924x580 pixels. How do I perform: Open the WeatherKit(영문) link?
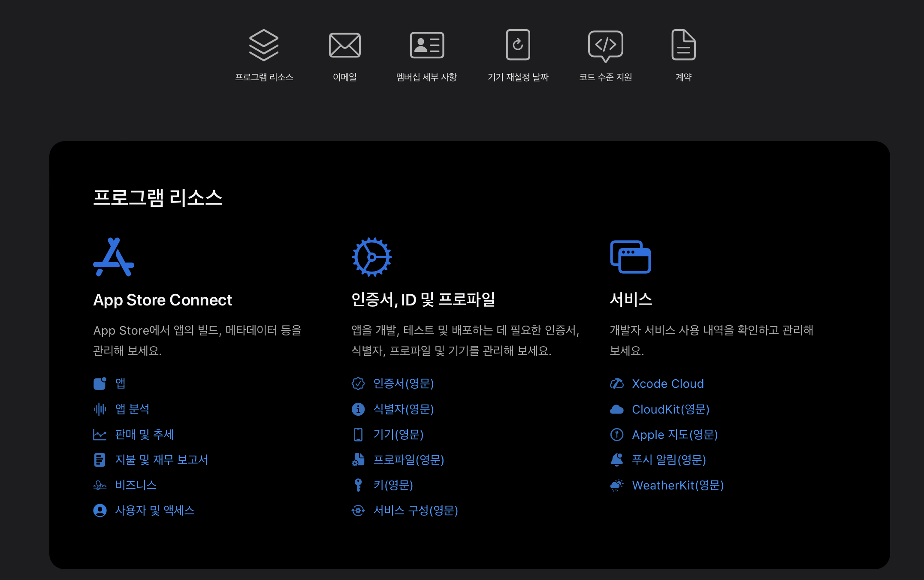coord(678,485)
